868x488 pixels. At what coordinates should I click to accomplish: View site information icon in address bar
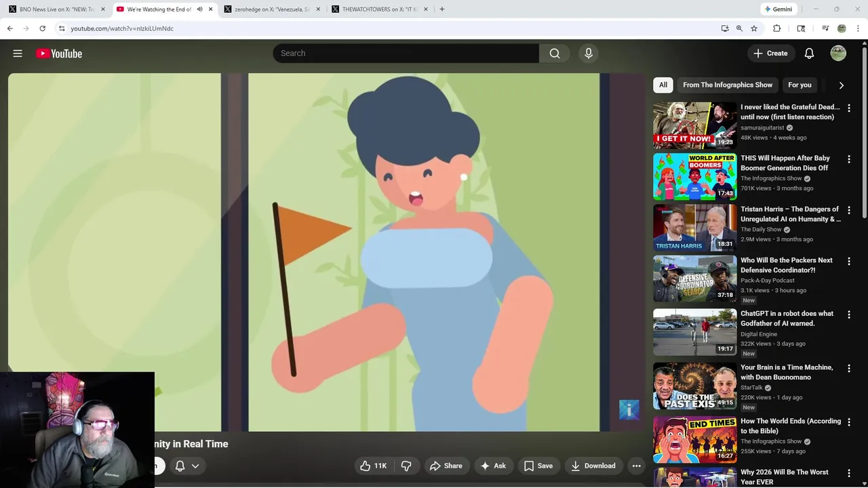pyautogui.click(x=62, y=28)
